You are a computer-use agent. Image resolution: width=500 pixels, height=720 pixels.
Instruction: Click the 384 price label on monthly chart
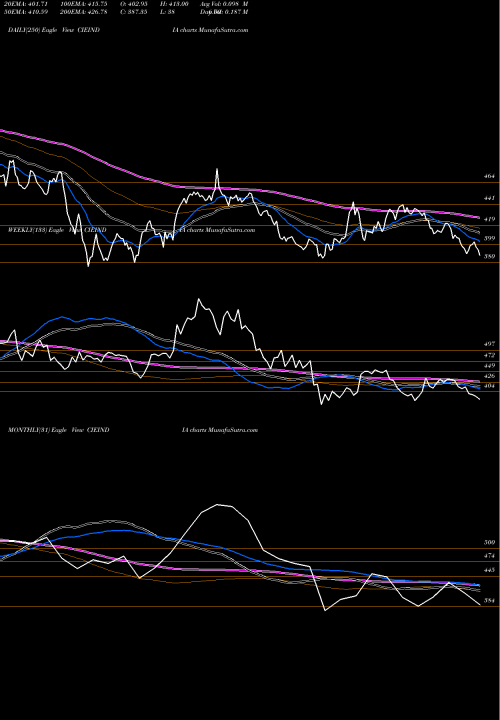[x=489, y=601]
